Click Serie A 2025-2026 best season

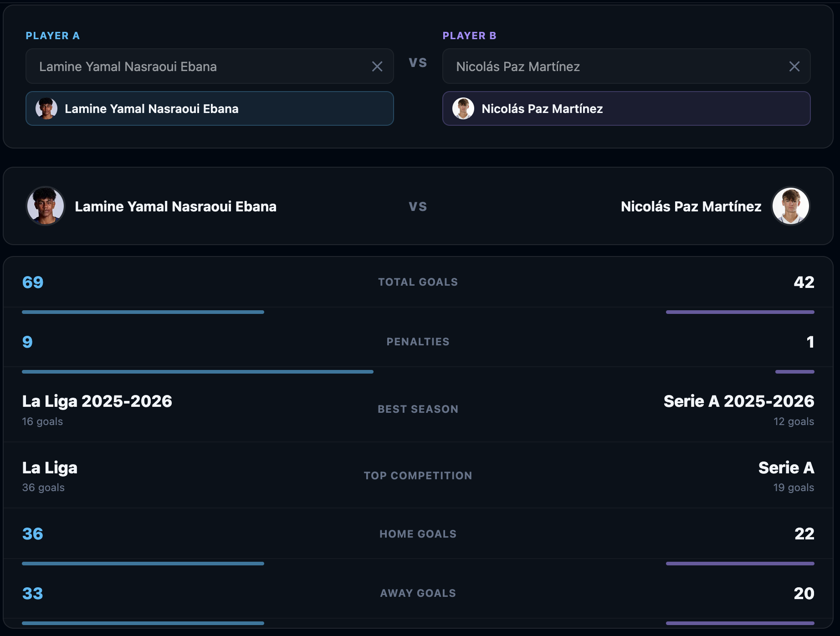coord(739,401)
